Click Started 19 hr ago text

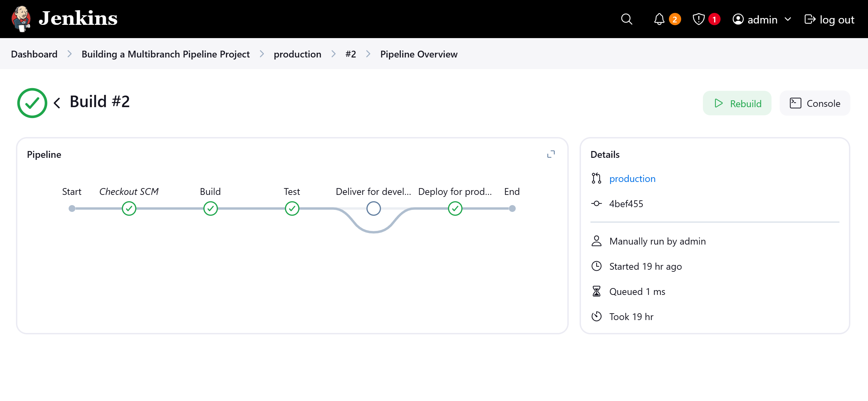645,266
